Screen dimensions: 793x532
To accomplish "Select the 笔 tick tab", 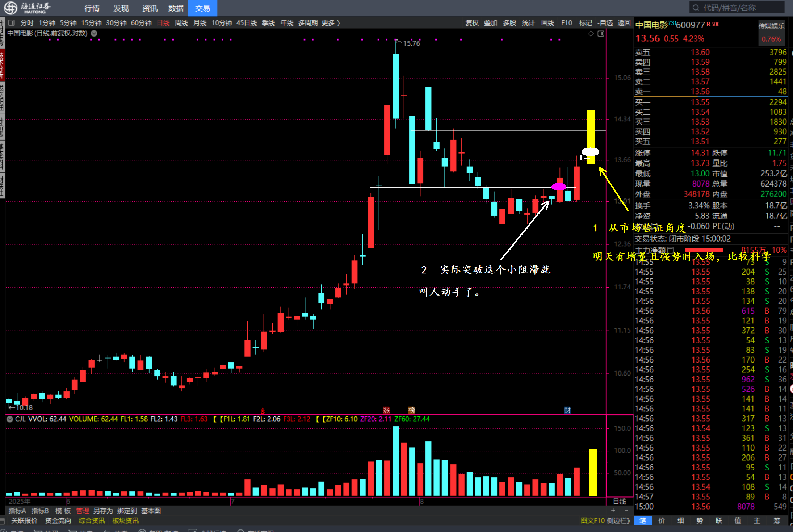I will [643, 520].
